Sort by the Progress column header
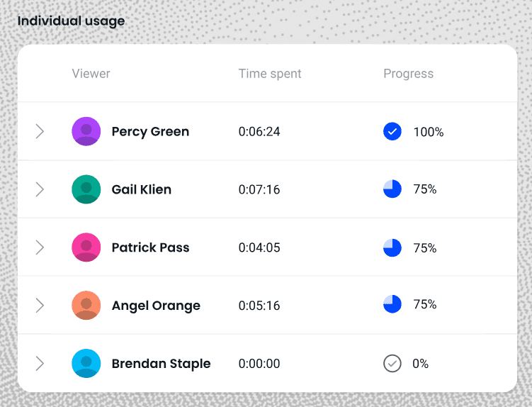The height and width of the screenshot is (407, 532). coord(408,74)
